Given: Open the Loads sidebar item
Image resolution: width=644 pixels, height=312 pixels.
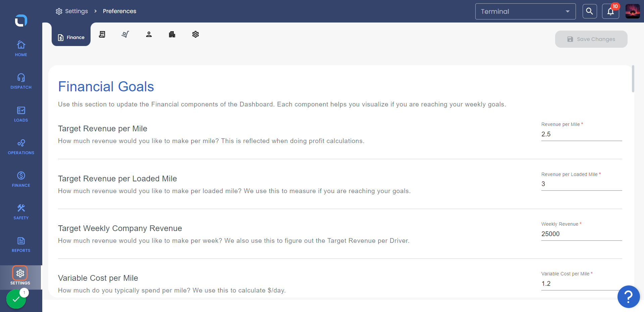Looking at the screenshot, I should pos(21,114).
